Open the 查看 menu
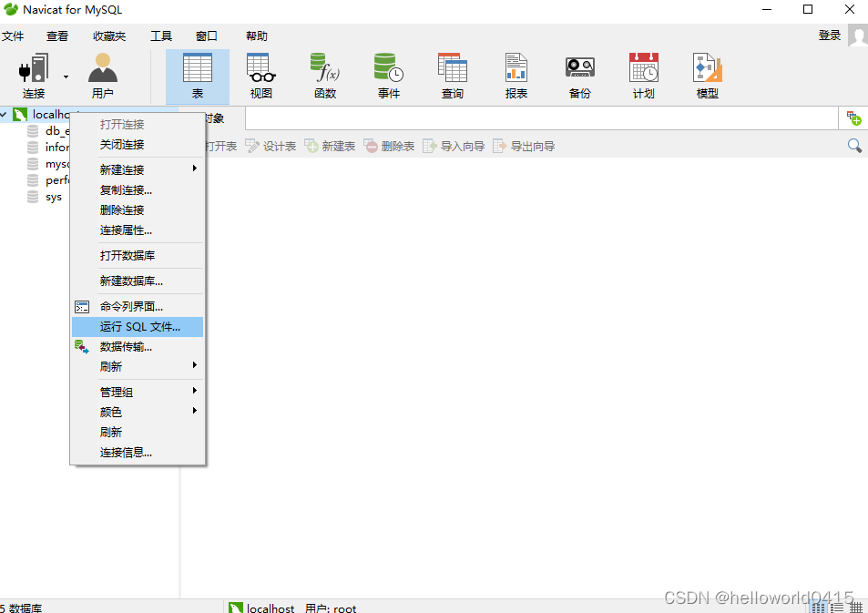 tap(57, 36)
